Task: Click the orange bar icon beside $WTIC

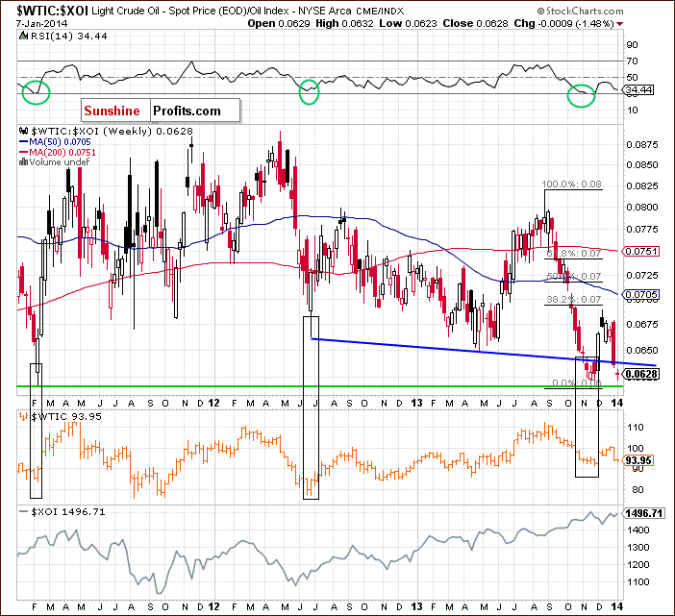Action: click(x=24, y=416)
